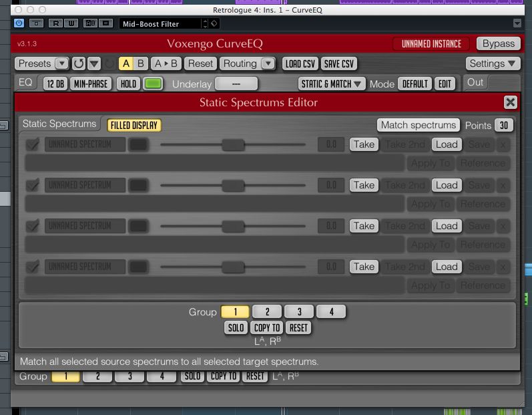Select Group 3 in the bottom group strip

[x=129, y=376]
